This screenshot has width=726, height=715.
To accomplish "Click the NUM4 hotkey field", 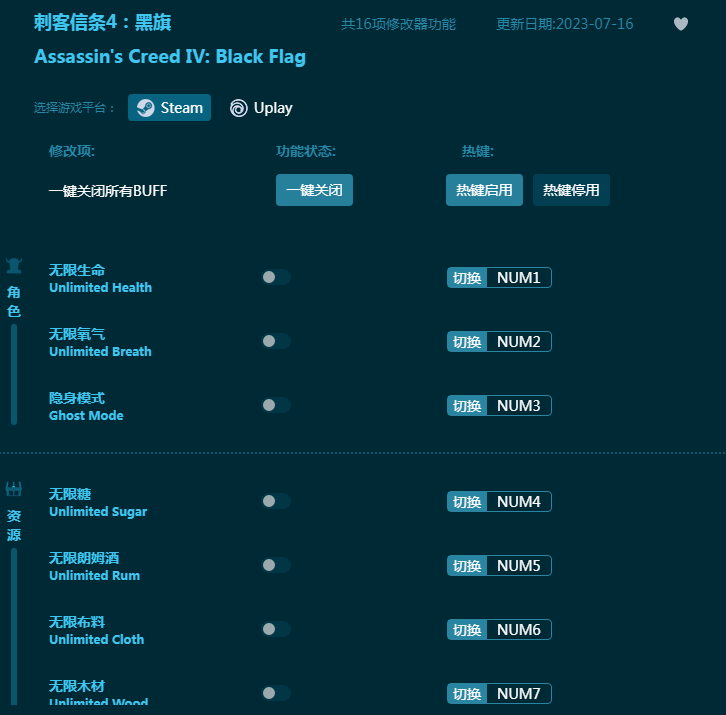I will [x=519, y=502].
